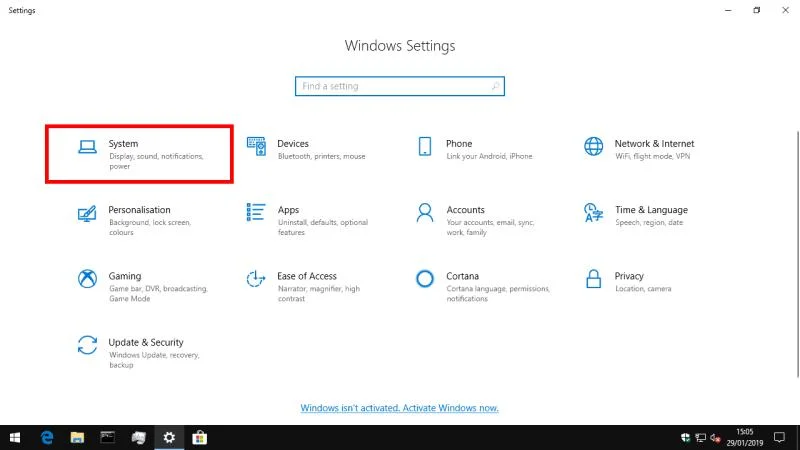Open Devices keyboard and speaker icon
The width and height of the screenshot is (800, 450).
click(256, 146)
